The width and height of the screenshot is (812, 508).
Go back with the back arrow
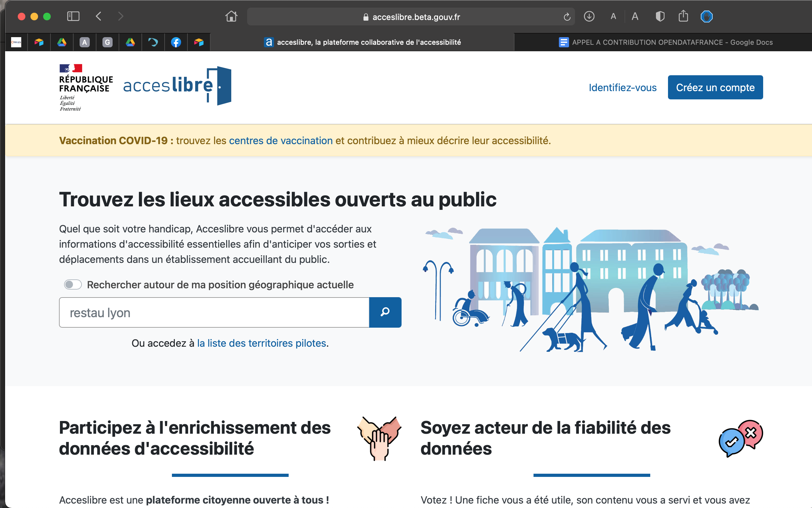pyautogui.click(x=98, y=16)
